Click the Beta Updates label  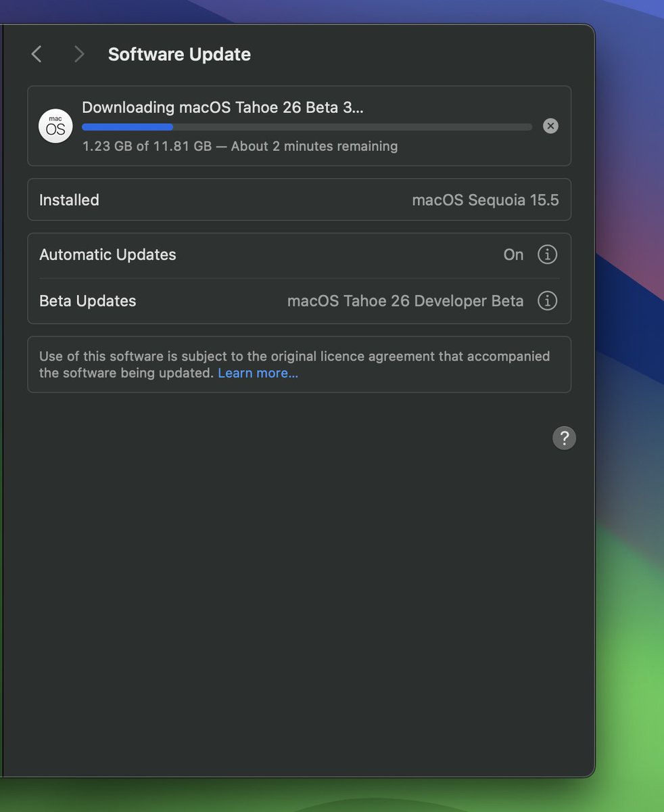pos(87,300)
